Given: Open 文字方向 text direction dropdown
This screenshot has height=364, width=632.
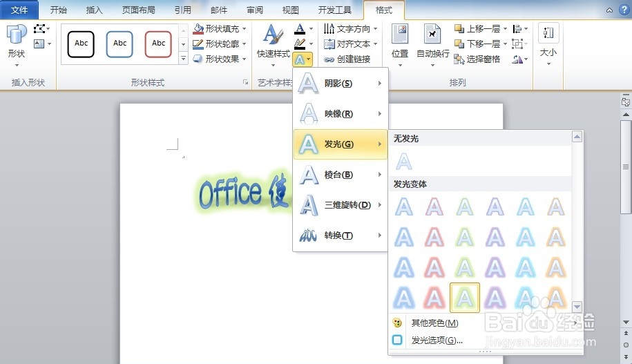Looking at the screenshot, I should 351,28.
